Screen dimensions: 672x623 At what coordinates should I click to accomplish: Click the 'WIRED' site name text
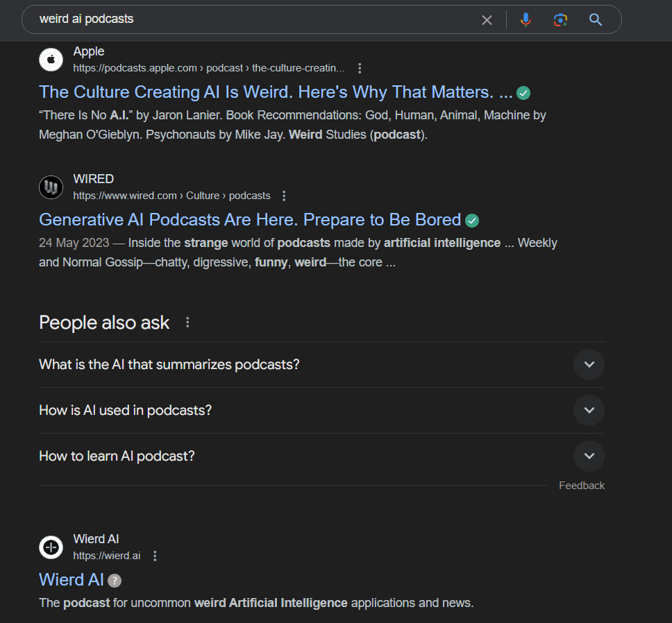point(94,179)
